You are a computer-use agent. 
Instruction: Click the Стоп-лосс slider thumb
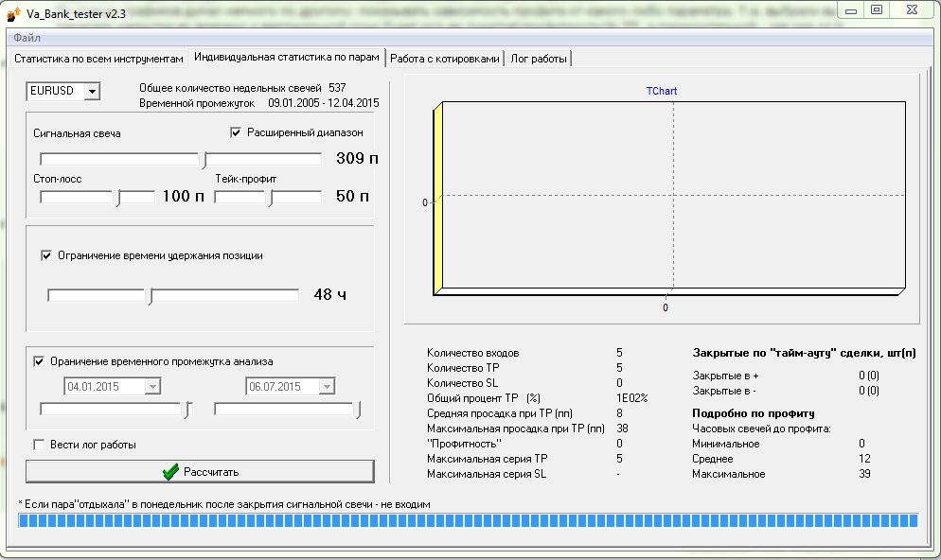pyautogui.click(x=118, y=198)
